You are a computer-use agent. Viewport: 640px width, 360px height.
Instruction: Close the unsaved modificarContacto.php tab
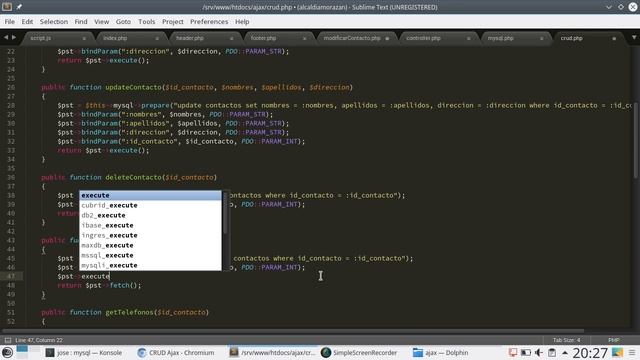(x=387, y=38)
